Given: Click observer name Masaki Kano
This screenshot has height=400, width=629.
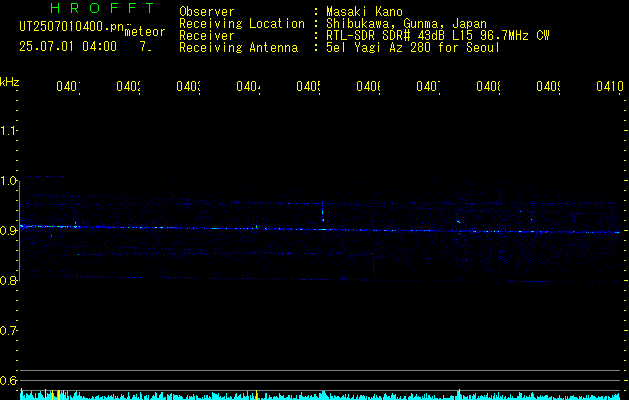Looking at the screenshot, I should (x=364, y=12).
